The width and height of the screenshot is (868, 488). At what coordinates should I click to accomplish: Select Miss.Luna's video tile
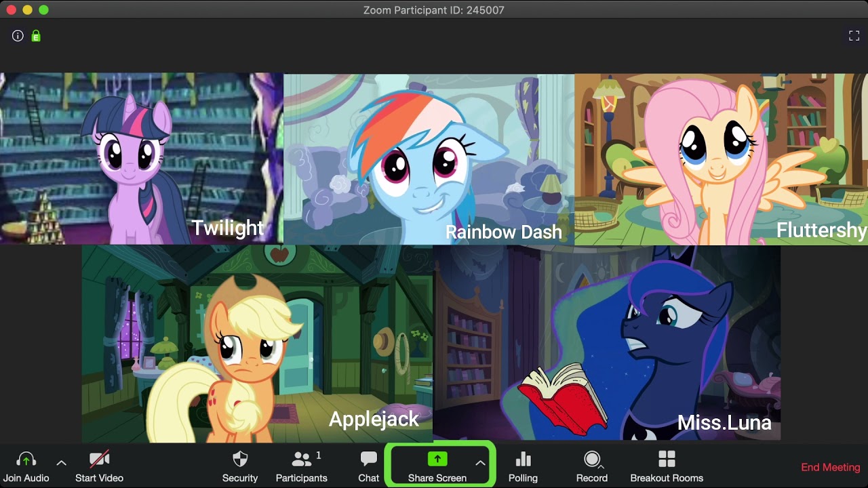tap(607, 343)
